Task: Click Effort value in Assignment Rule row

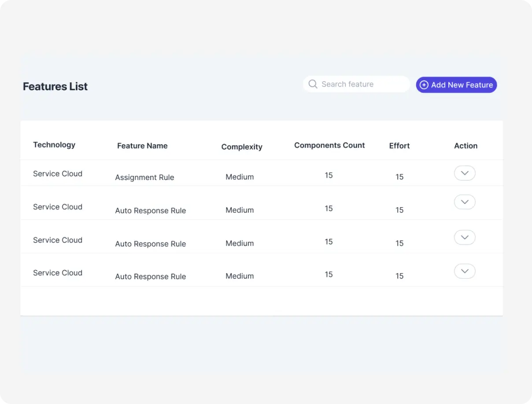Action: click(399, 177)
